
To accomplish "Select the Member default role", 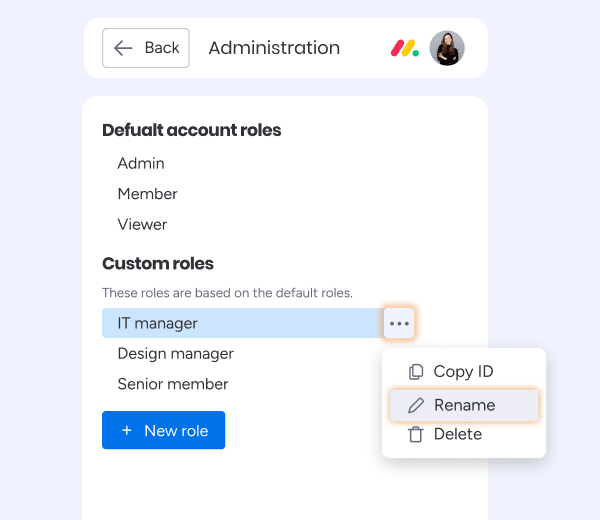I will (147, 194).
